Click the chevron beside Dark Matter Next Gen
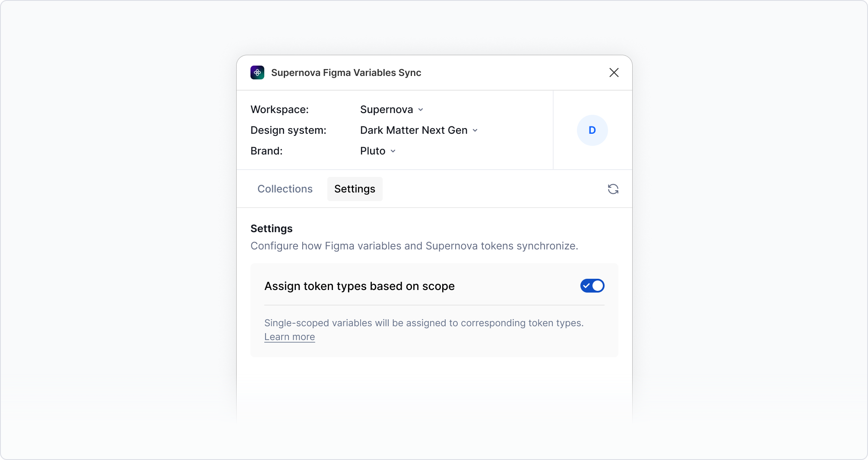Screen dimensions: 868x460 475,130
